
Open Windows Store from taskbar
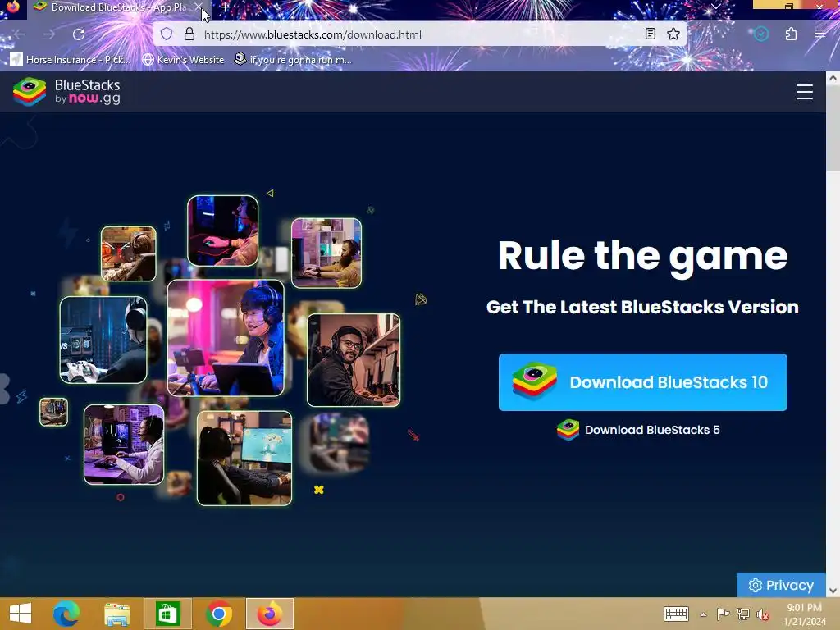point(167,614)
